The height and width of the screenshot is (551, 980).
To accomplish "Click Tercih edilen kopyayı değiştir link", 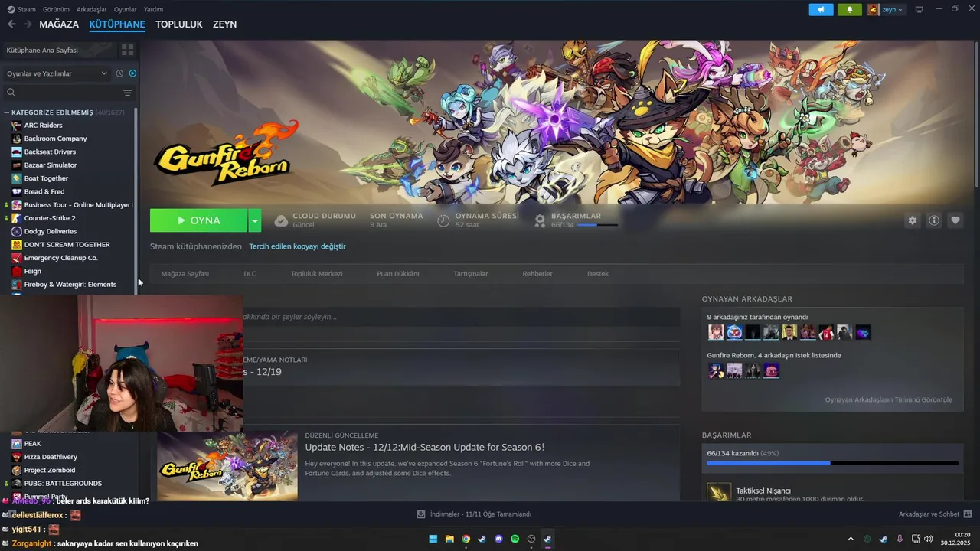I will click(297, 246).
